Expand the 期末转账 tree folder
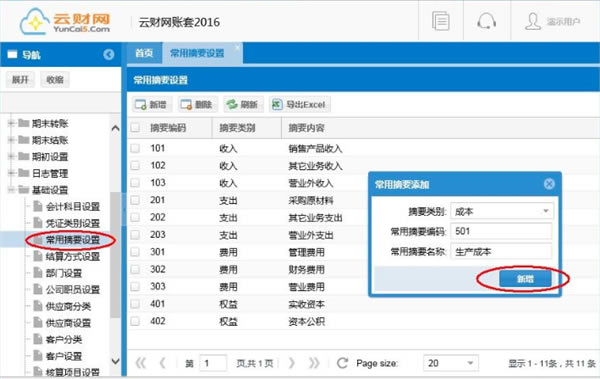The width and height of the screenshot is (600, 379). 11,123
